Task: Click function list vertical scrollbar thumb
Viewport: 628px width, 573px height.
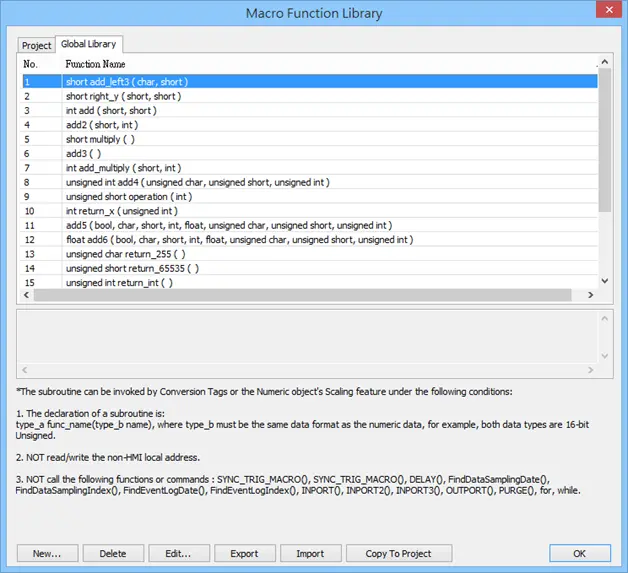Action: click(x=605, y=140)
